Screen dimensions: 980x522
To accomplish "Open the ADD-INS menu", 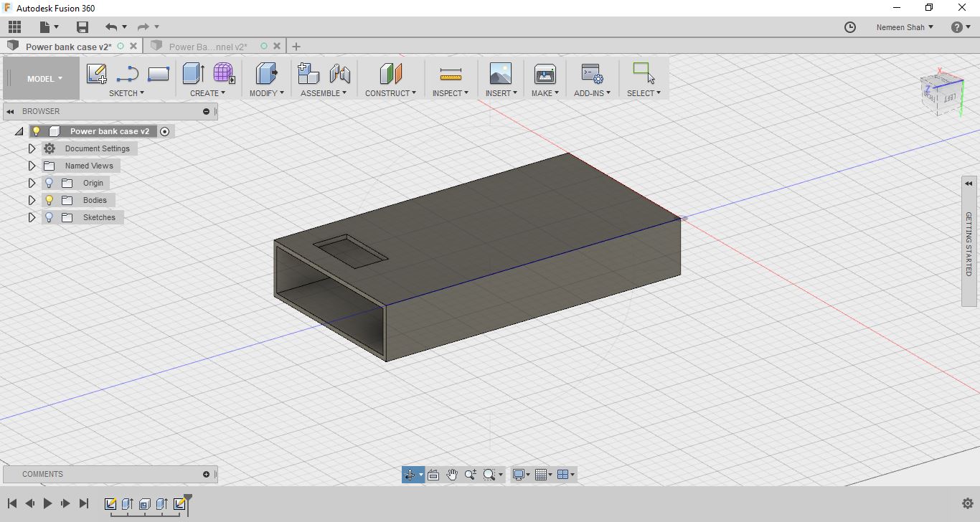I will pos(592,93).
